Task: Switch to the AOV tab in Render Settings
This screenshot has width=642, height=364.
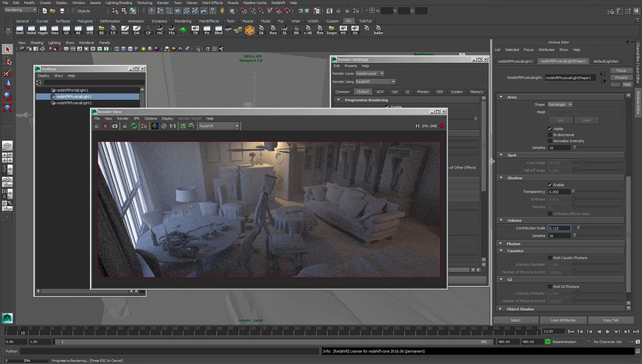Action: (x=380, y=92)
